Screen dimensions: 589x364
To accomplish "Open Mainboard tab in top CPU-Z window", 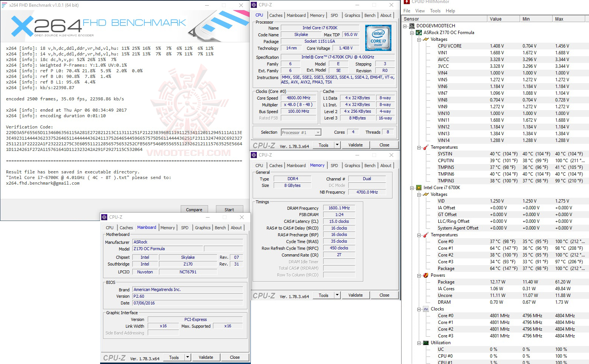I will (296, 15).
